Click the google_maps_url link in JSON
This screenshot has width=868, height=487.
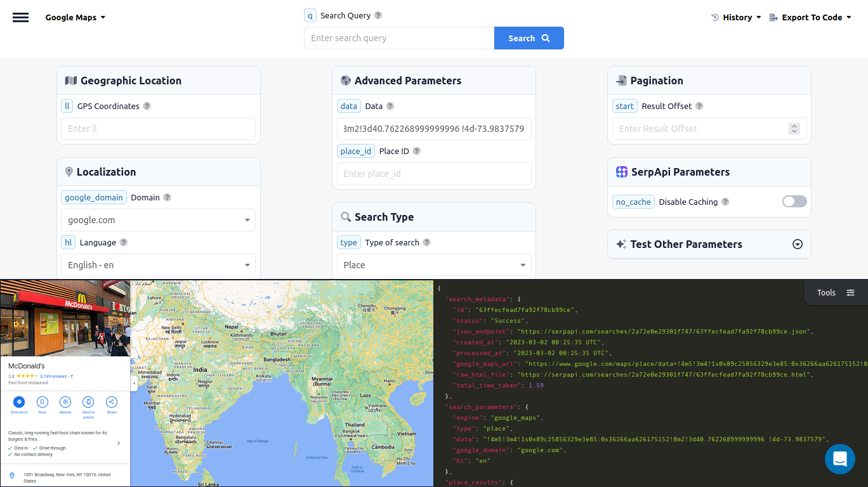click(x=697, y=364)
